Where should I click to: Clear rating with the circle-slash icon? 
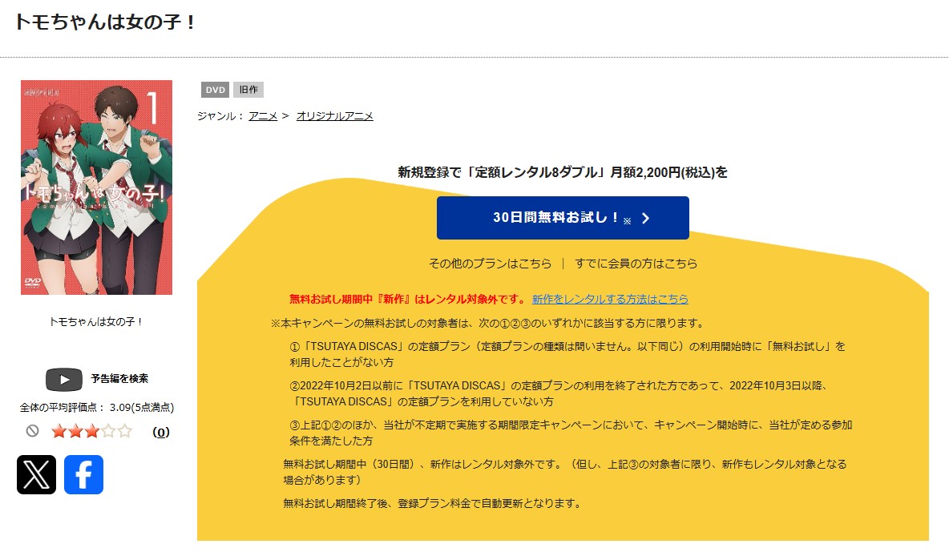pos(32,431)
